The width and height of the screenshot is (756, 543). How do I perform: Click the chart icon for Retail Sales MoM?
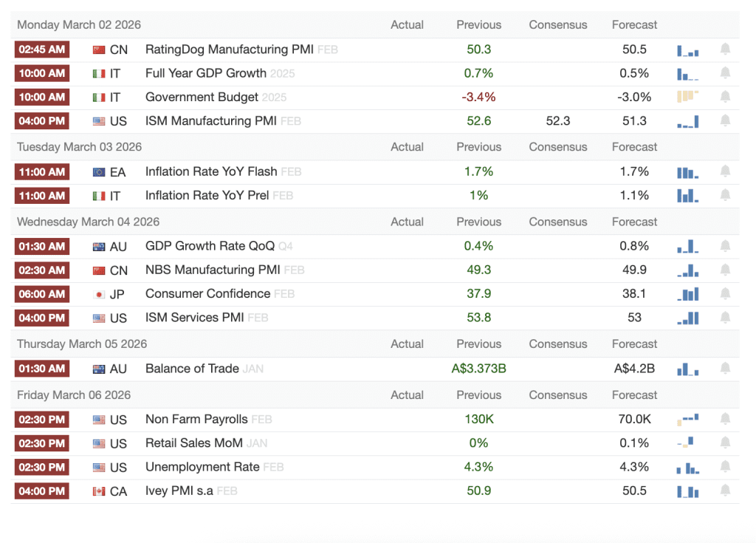pyautogui.click(x=687, y=443)
